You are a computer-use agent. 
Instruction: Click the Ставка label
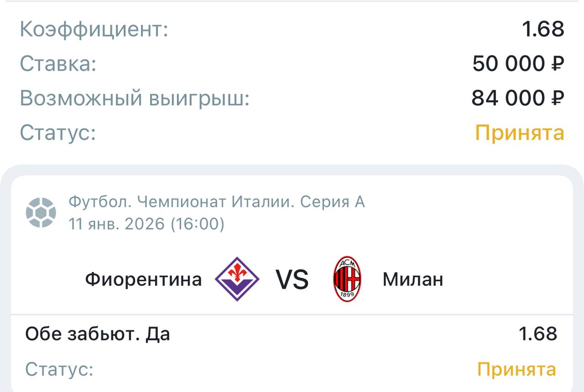point(58,64)
